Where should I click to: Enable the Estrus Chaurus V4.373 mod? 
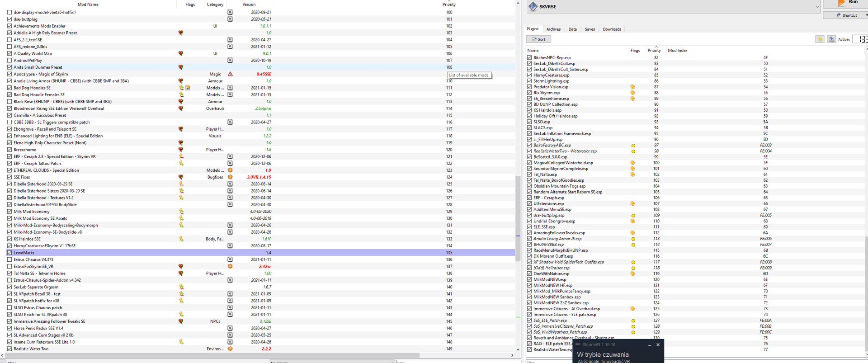pos(9,259)
